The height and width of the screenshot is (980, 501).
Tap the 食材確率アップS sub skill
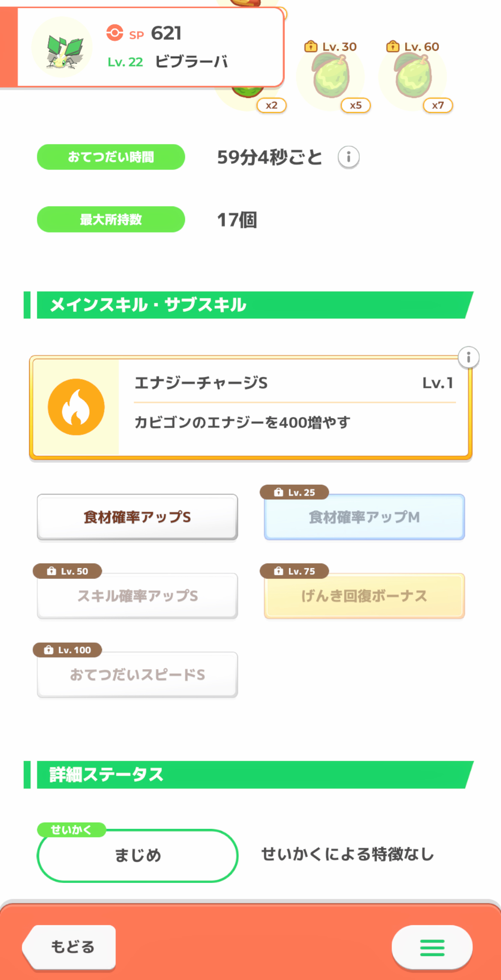click(137, 517)
